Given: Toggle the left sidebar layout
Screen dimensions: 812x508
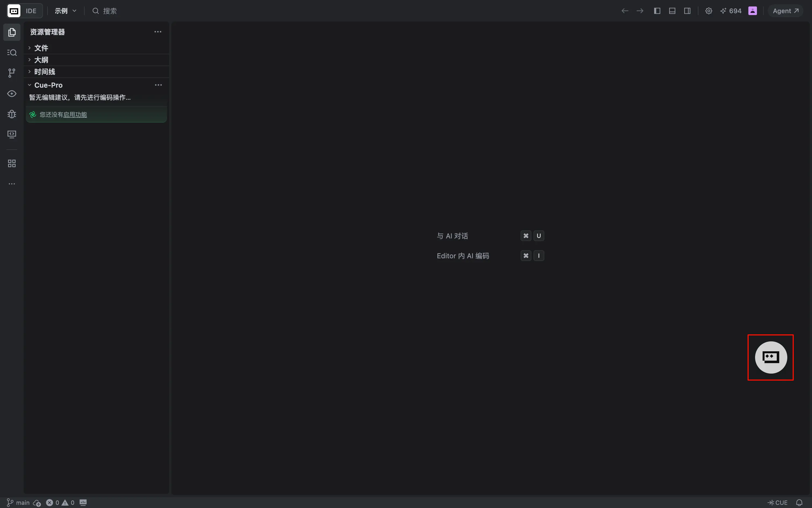Looking at the screenshot, I should 657,11.
